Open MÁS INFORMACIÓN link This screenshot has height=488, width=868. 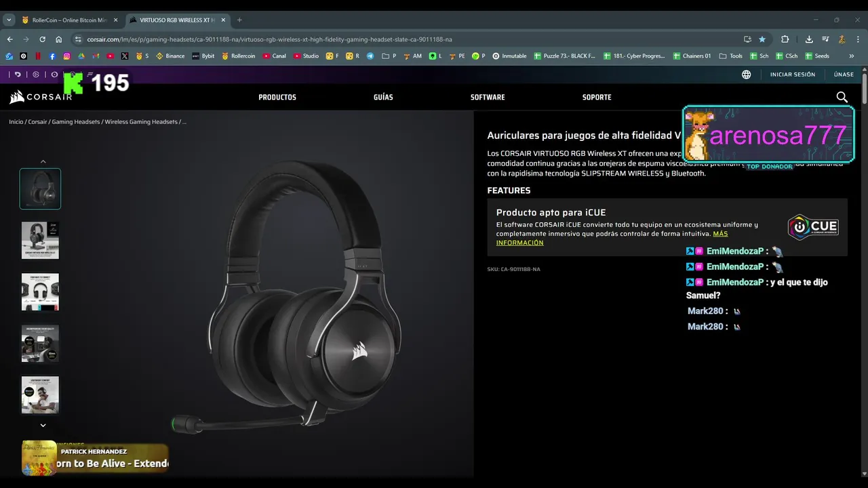tap(612, 238)
